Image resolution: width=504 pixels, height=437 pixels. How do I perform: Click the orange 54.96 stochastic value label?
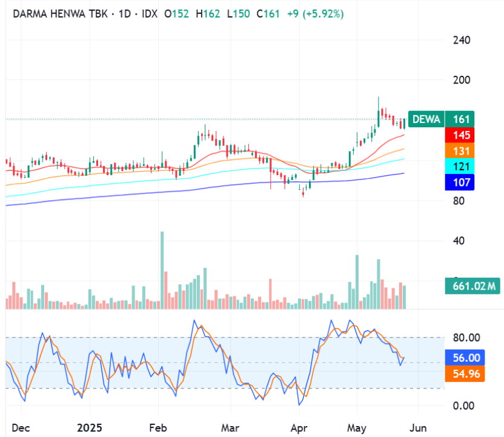465,373
